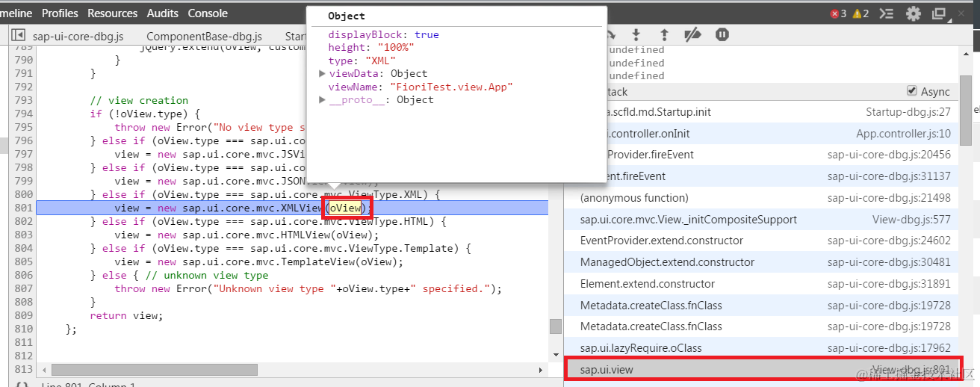This screenshot has height=387, width=980.
Task: Select the ComponentBase-dbg.js file tab
Action: point(204,36)
